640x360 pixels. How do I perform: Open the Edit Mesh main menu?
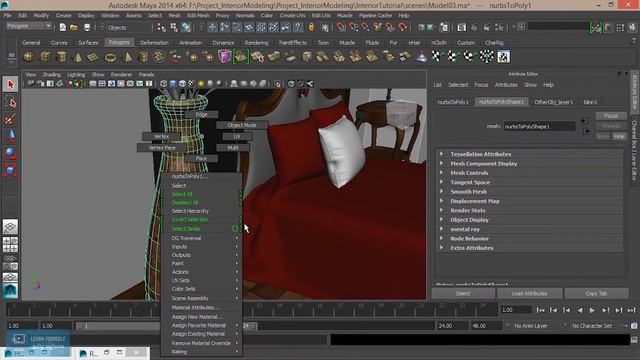coord(198,16)
